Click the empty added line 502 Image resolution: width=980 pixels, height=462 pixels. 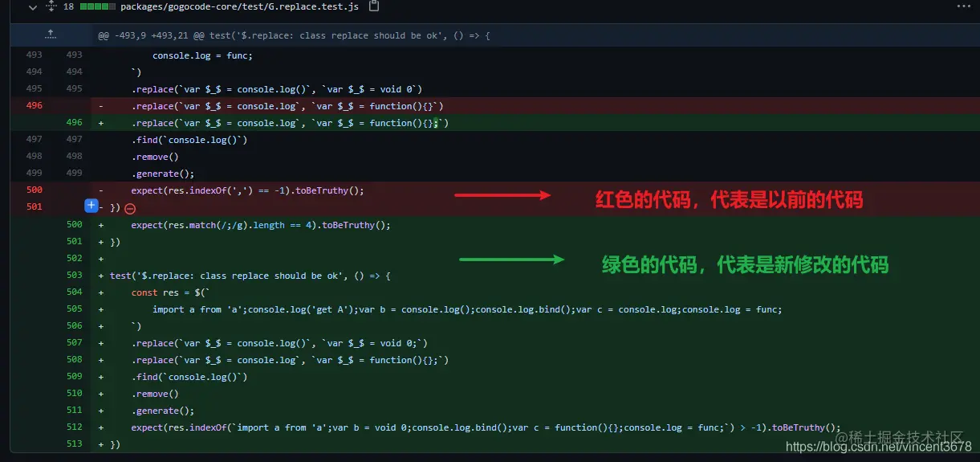(535, 259)
